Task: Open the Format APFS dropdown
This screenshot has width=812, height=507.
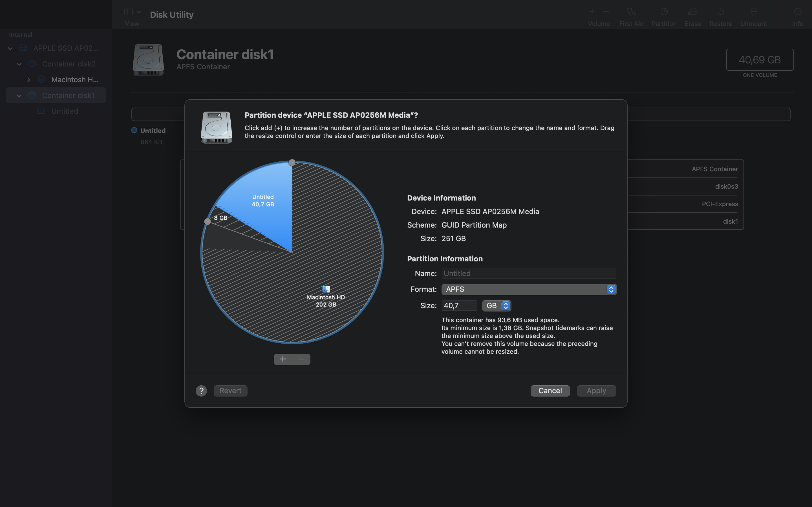Action: point(529,289)
